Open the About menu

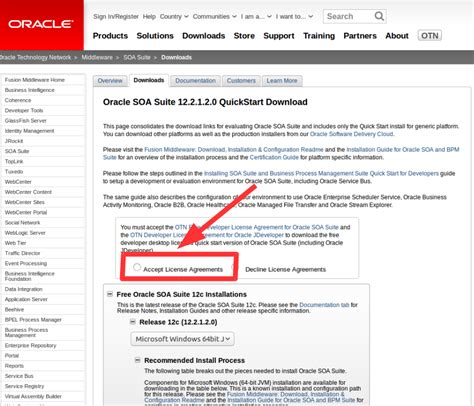click(397, 36)
